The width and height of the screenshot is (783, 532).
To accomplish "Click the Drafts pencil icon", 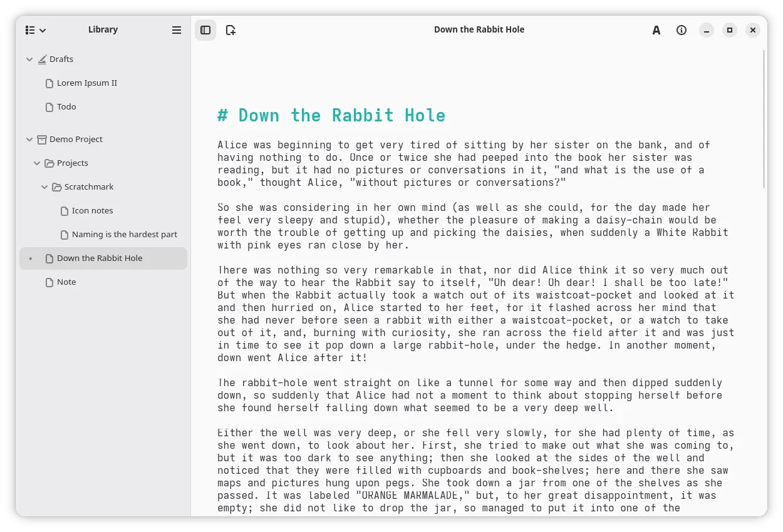I will pyautogui.click(x=42, y=59).
